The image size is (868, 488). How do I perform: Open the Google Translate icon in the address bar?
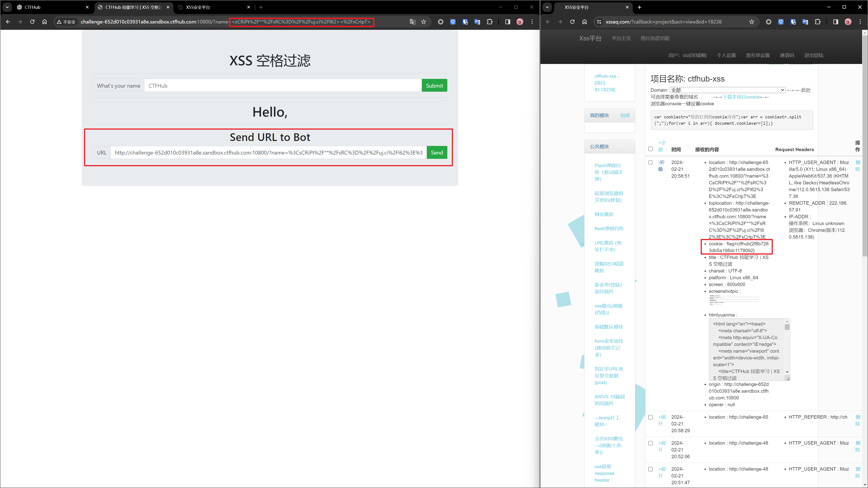[413, 21]
